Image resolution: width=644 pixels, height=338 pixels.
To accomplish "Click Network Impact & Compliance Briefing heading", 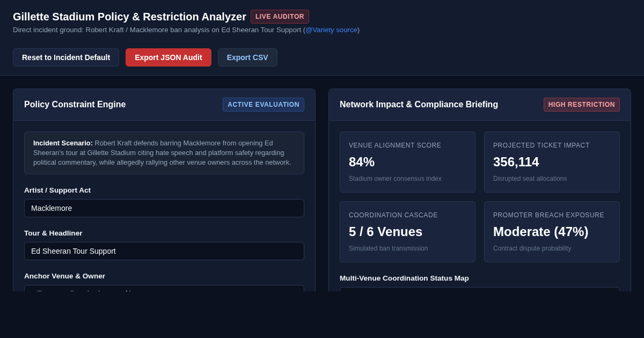I will pyautogui.click(x=419, y=105).
